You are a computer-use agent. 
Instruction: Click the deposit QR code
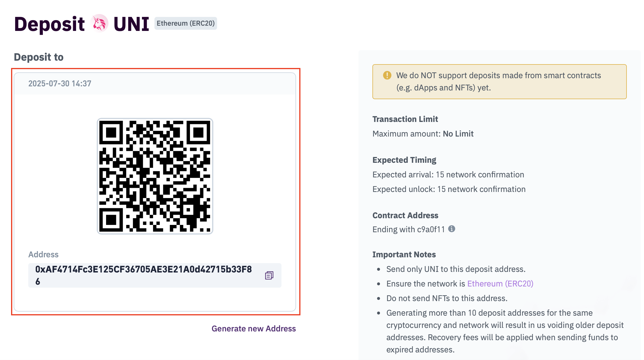[x=155, y=176]
